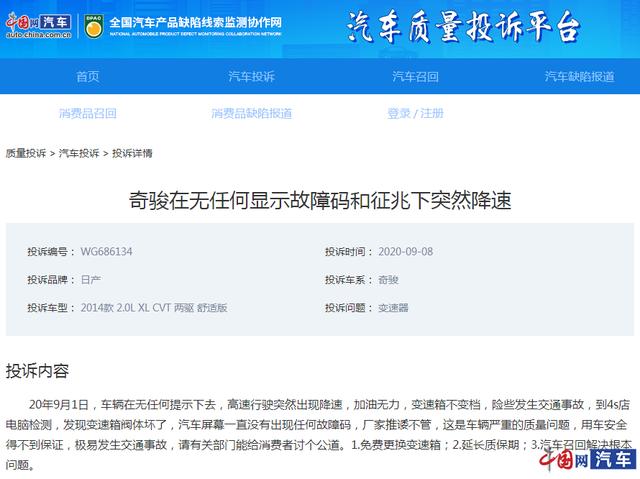Click the complaint headline 奇骏在无任何显示故障码和征兆下突然降速

pyautogui.click(x=320, y=200)
